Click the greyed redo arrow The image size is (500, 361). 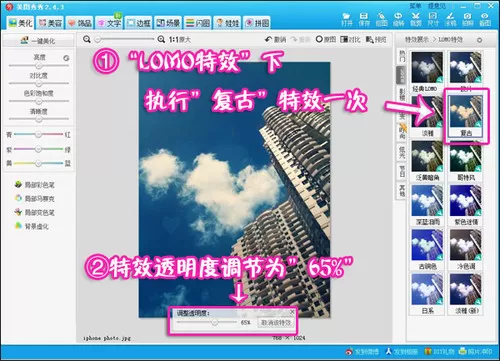(300, 40)
